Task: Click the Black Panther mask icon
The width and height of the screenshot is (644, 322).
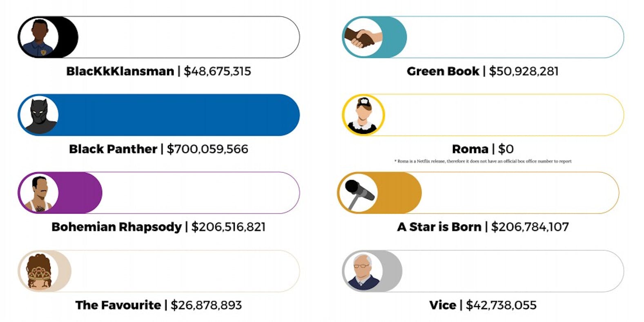Action: point(39,115)
